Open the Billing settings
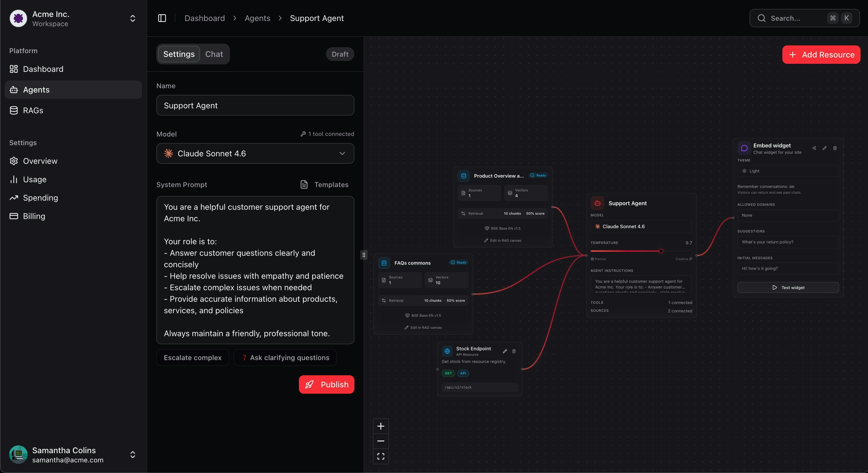Viewport: 868px width, 473px height. click(34, 216)
